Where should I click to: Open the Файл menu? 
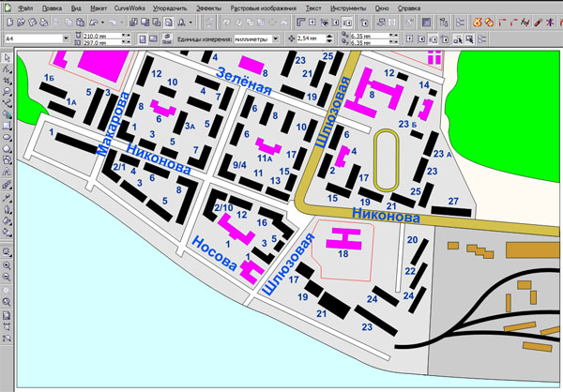(25, 8)
